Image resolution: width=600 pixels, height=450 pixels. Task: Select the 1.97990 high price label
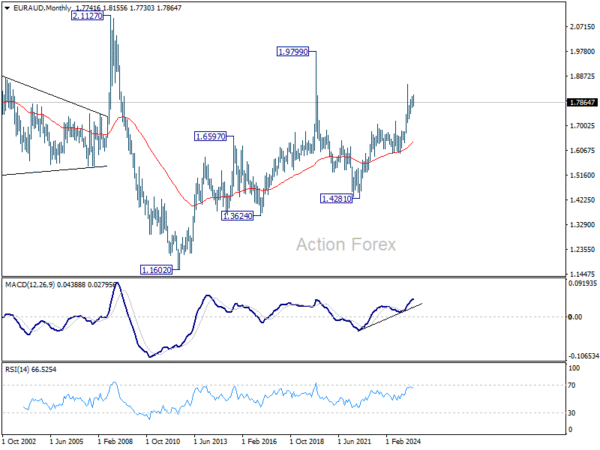pyautogui.click(x=293, y=52)
